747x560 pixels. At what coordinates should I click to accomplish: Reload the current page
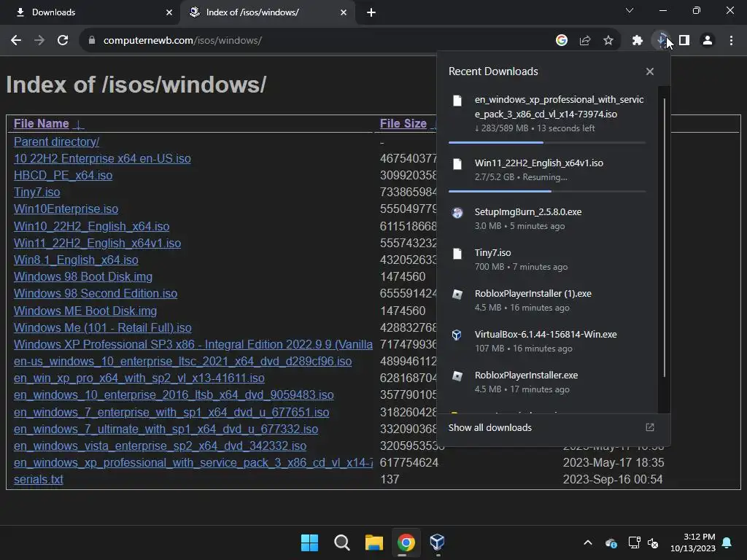(x=63, y=41)
